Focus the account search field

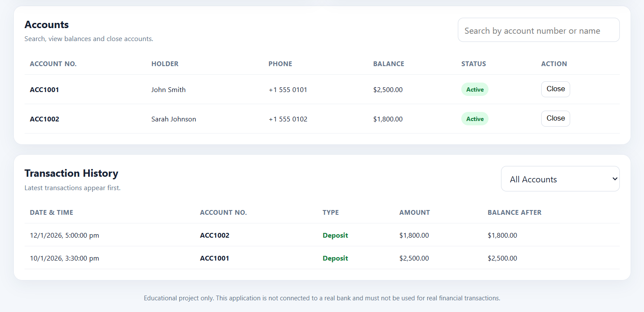539,30
